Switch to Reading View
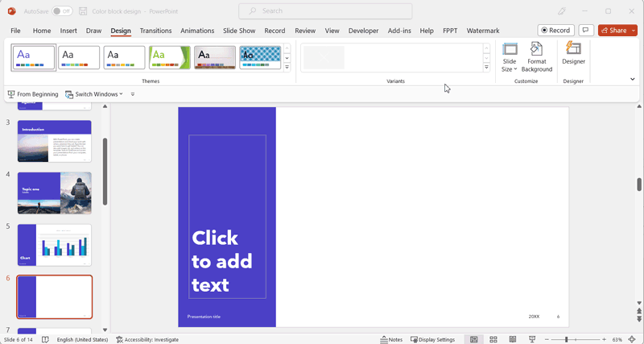 pyautogui.click(x=512, y=339)
